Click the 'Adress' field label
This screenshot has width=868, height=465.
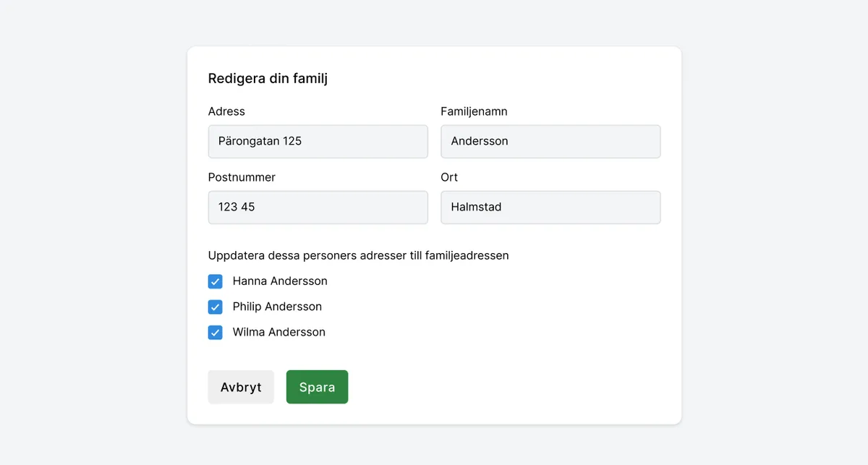coord(226,111)
